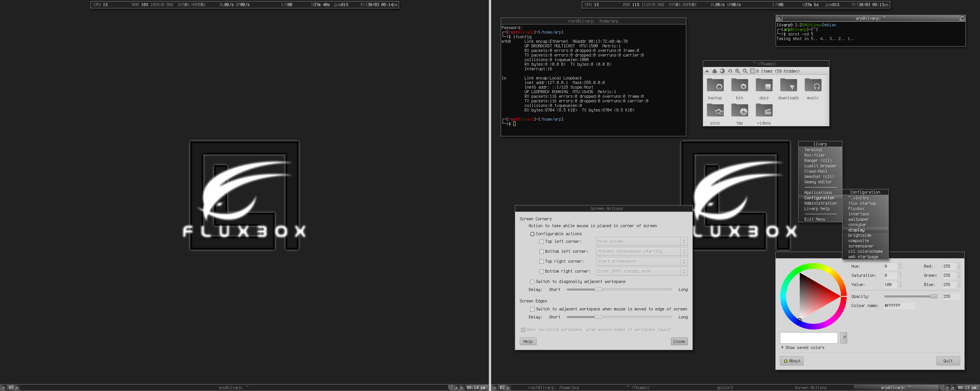Click the hue ring of the color wheel
The image size is (980, 391).
pos(813,266)
